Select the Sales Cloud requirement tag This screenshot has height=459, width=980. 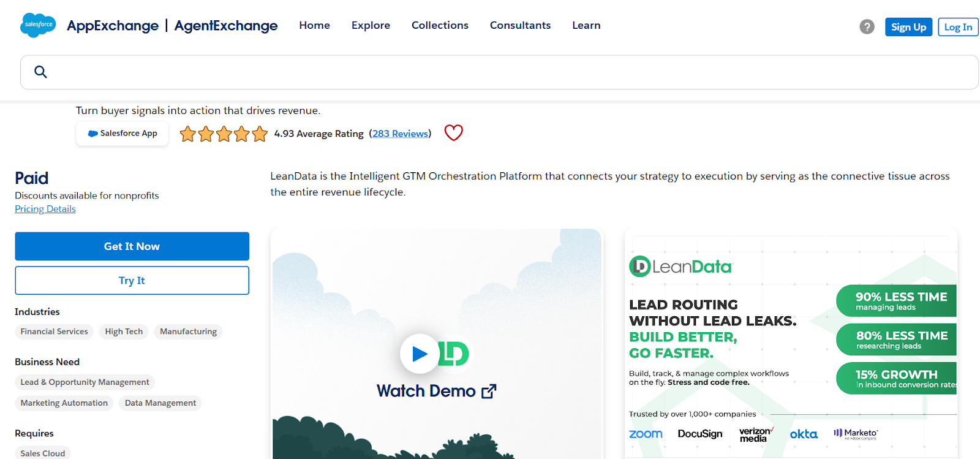43,453
